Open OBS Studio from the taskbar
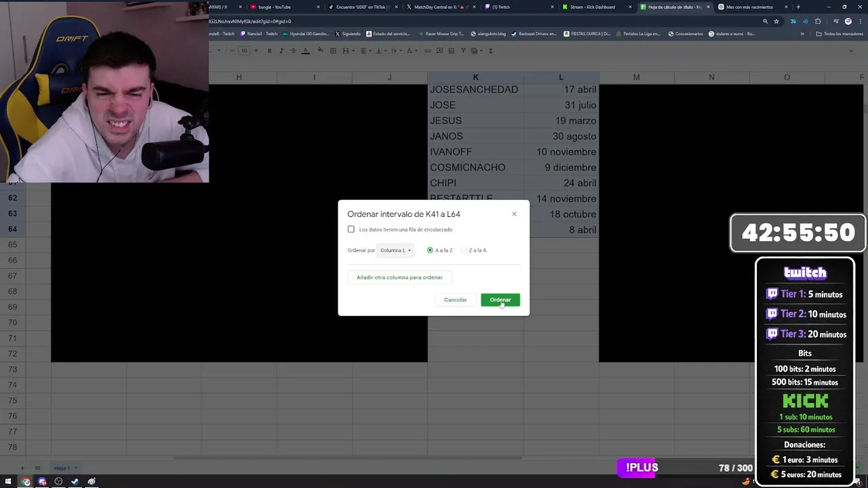 [58, 482]
